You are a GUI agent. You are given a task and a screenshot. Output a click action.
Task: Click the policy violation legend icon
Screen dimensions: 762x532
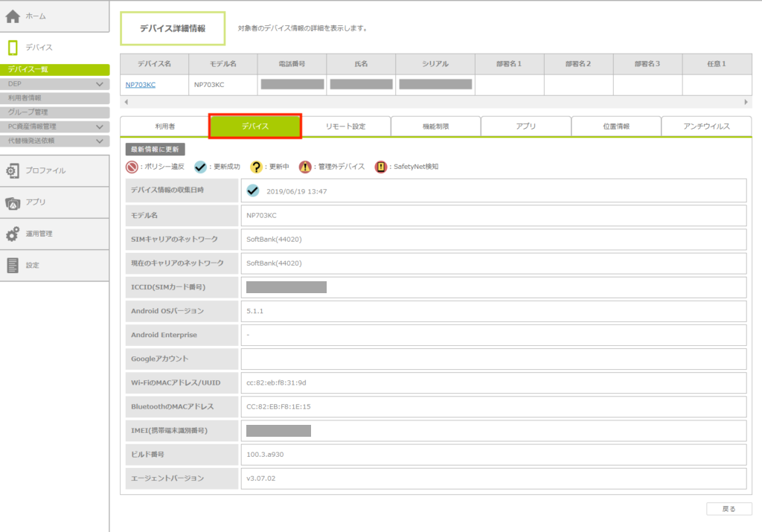pyautogui.click(x=132, y=167)
